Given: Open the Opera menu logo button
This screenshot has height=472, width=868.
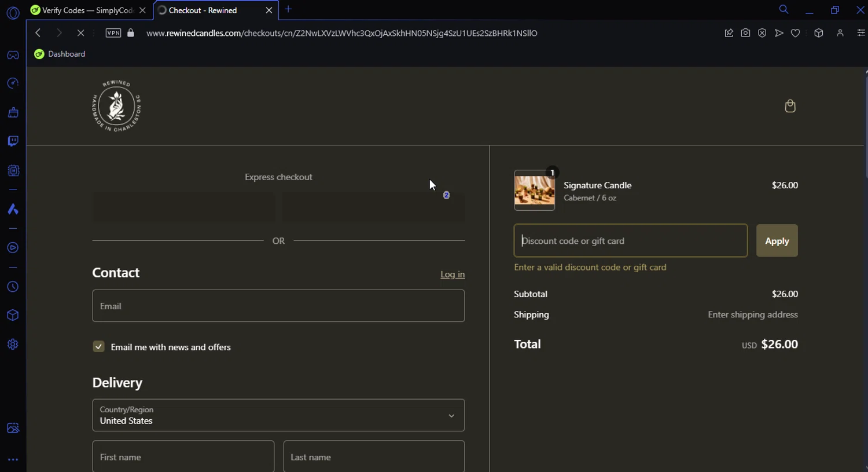Looking at the screenshot, I should click(x=13, y=13).
